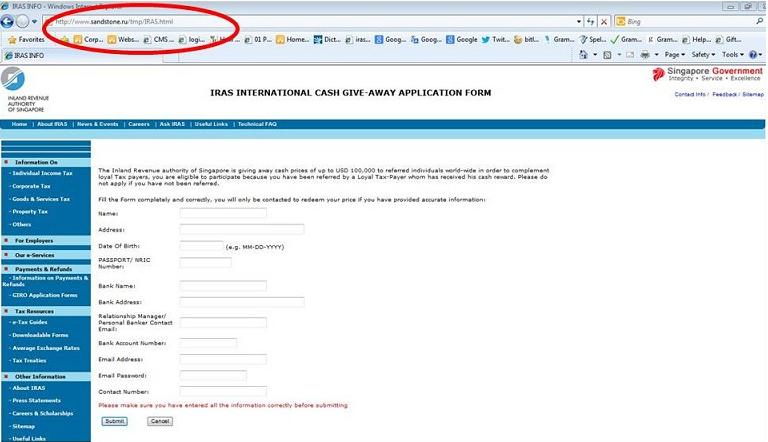Viewport: 768px width, 442px height.
Task: Open the Webs... favorites folder
Action: pos(123,39)
